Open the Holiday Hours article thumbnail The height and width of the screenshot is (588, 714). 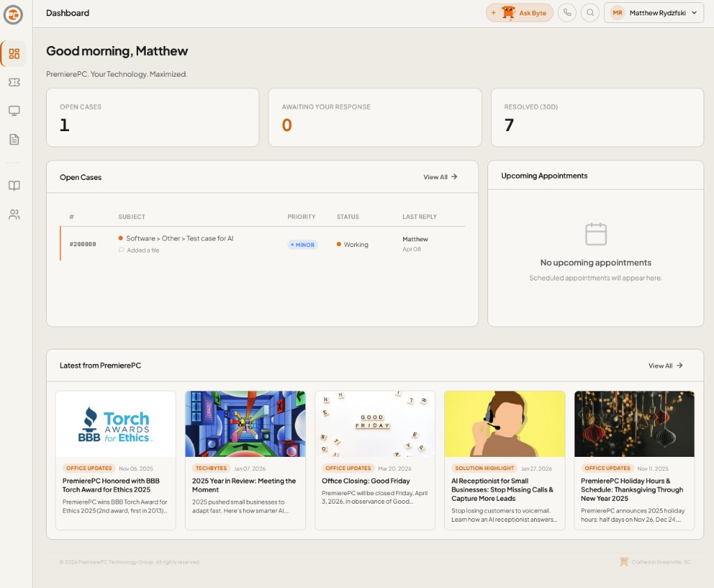tap(635, 424)
